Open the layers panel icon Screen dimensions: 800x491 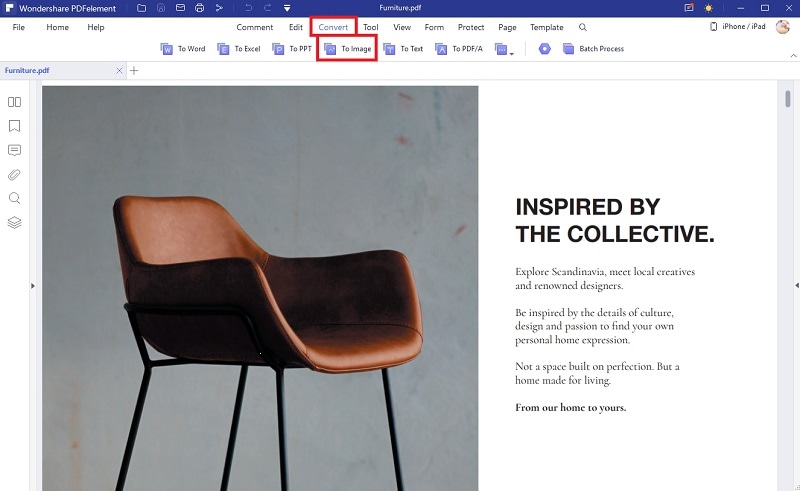click(x=14, y=223)
